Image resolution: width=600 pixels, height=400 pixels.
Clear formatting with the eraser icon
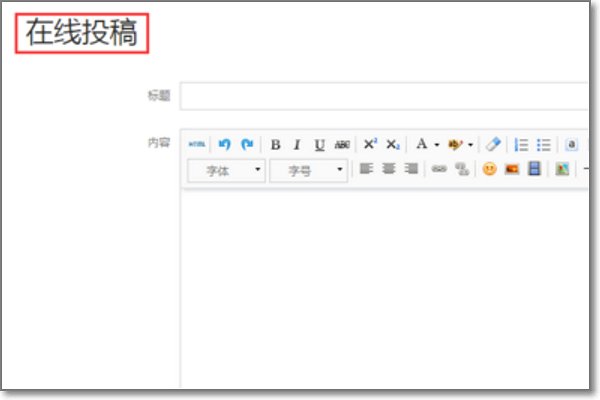point(493,144)
